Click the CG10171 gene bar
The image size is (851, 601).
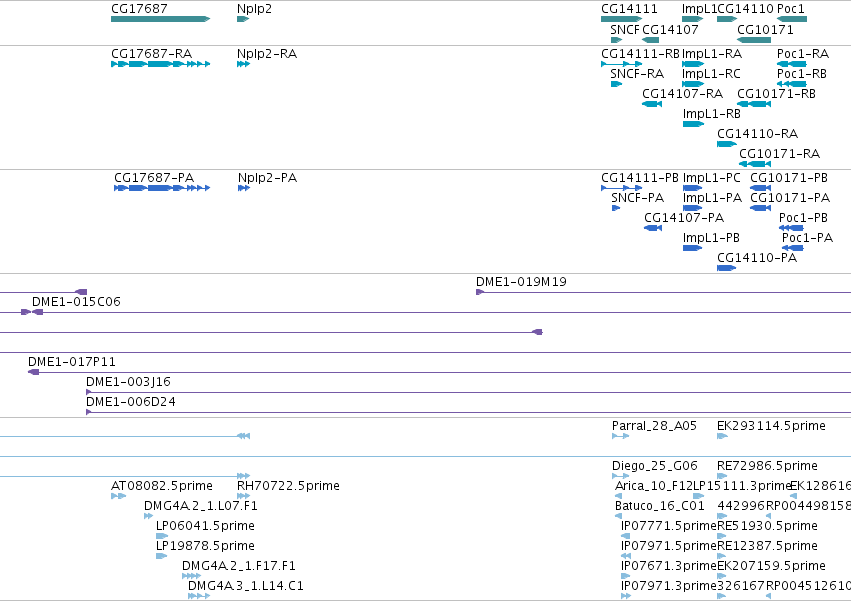754,40
